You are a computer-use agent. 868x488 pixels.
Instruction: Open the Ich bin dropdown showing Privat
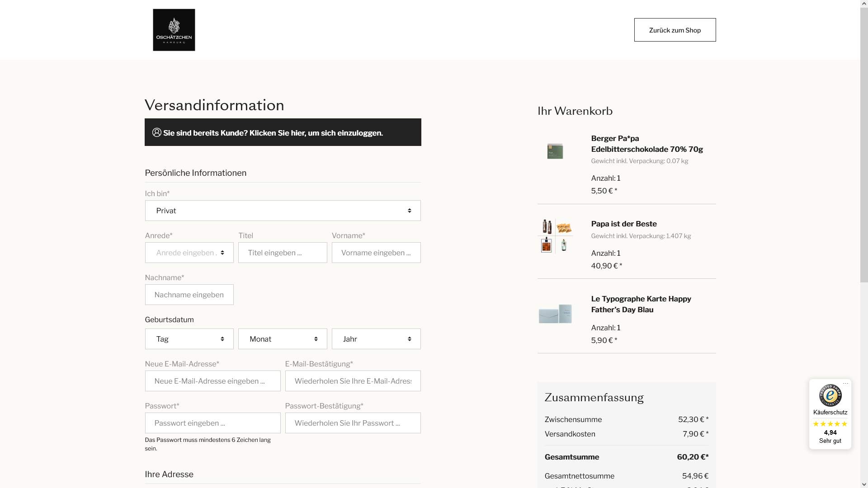[x=283, y=211]
